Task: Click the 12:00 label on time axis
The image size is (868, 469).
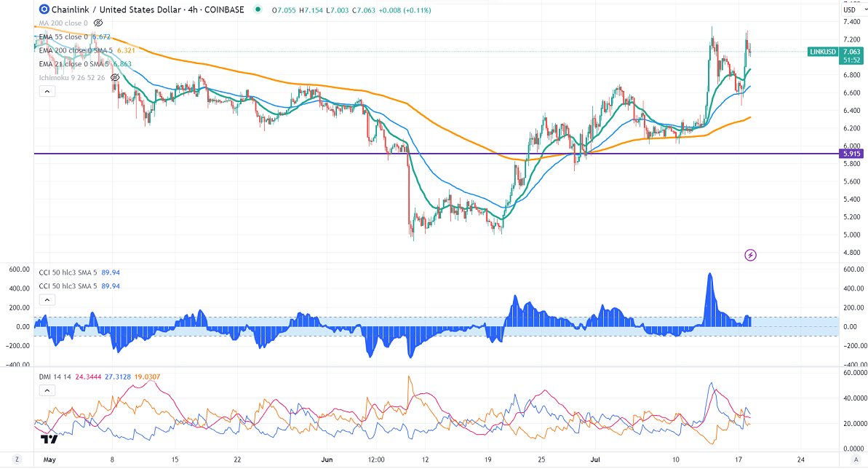Action: tap(376, 460)
